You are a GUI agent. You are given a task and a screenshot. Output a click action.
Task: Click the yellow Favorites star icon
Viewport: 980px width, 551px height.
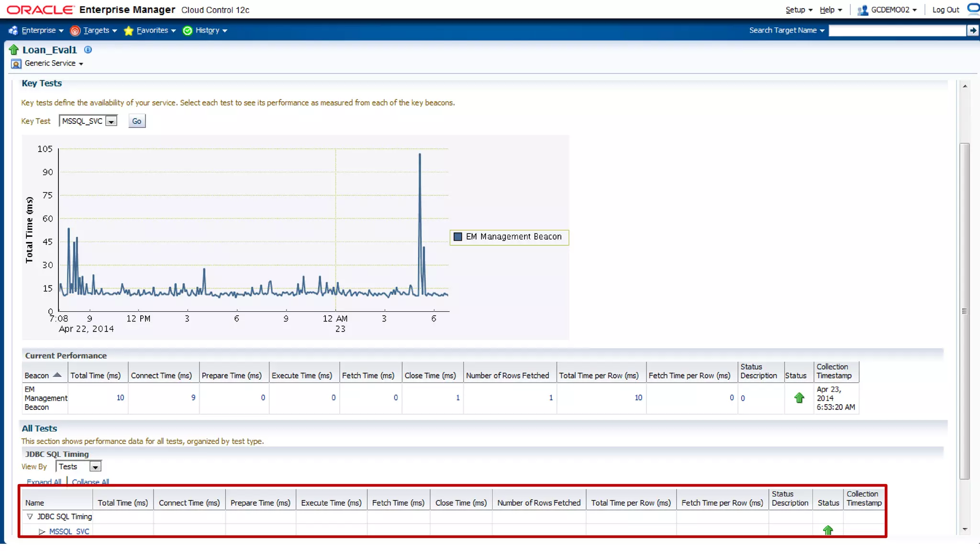128,31
